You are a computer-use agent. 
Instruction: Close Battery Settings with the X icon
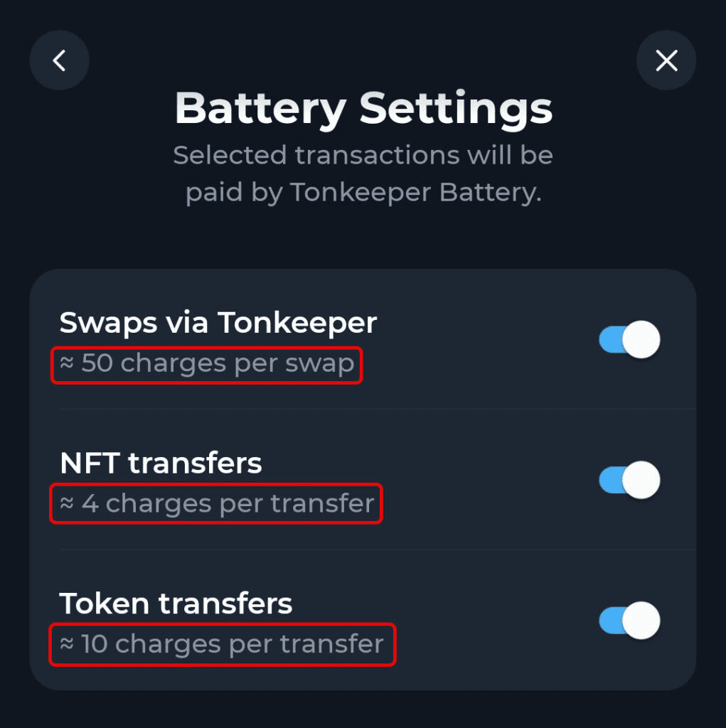[x=666, y=60]
